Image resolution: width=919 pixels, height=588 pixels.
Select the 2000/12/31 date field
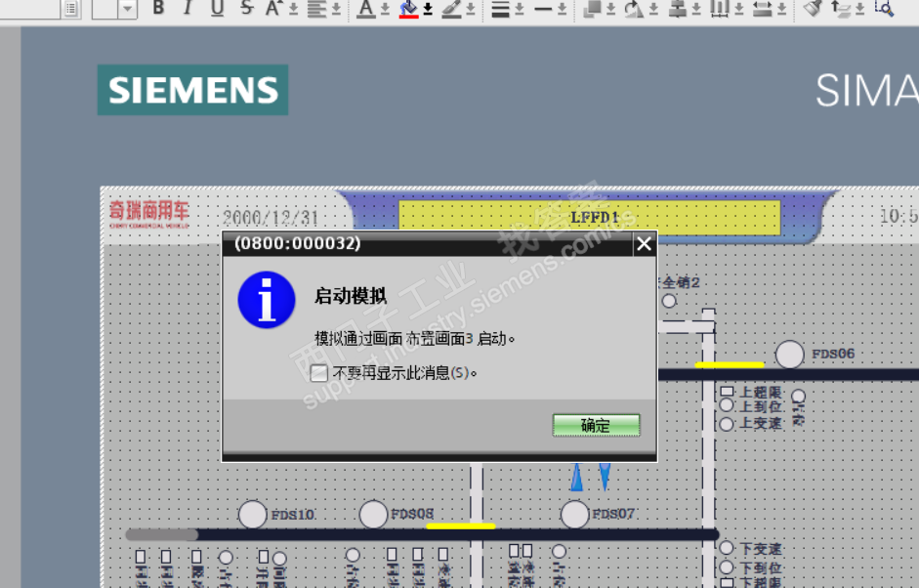pos(271,218)
